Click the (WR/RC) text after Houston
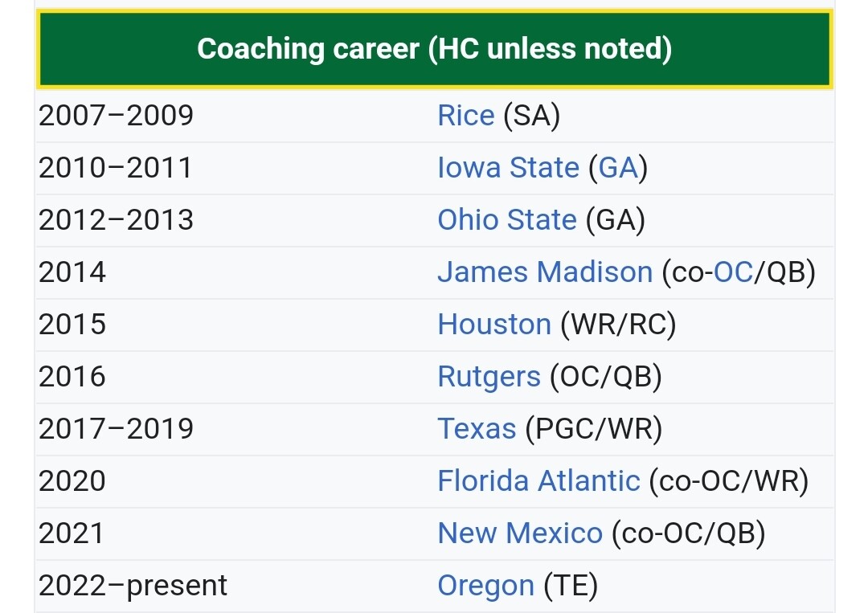 click(x=618, y=325)
